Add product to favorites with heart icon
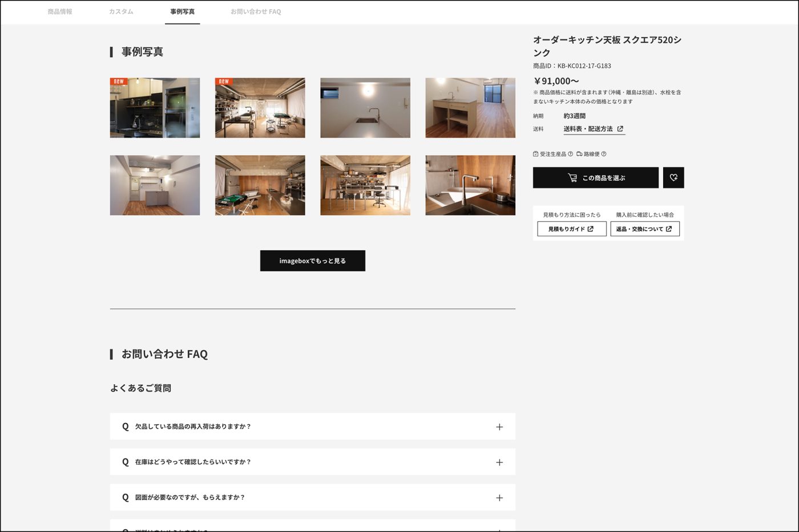The height and width of the screenshot is (532, 799). [673, 177]
